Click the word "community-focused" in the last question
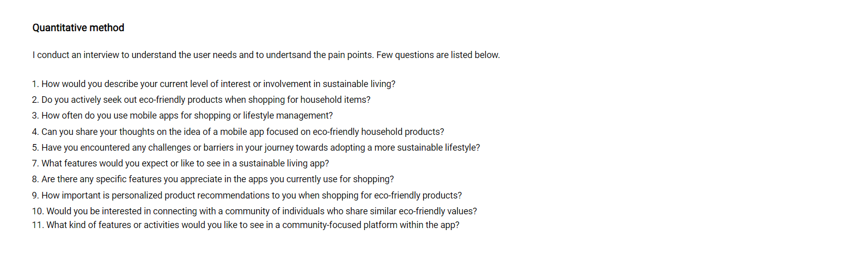Image resolution: width=868 pixels, height=254 pixels. coord(322,225)
